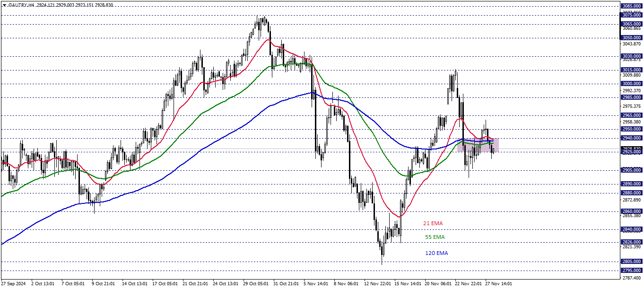Select the 2950.000 price level label

tap(631, 129)
